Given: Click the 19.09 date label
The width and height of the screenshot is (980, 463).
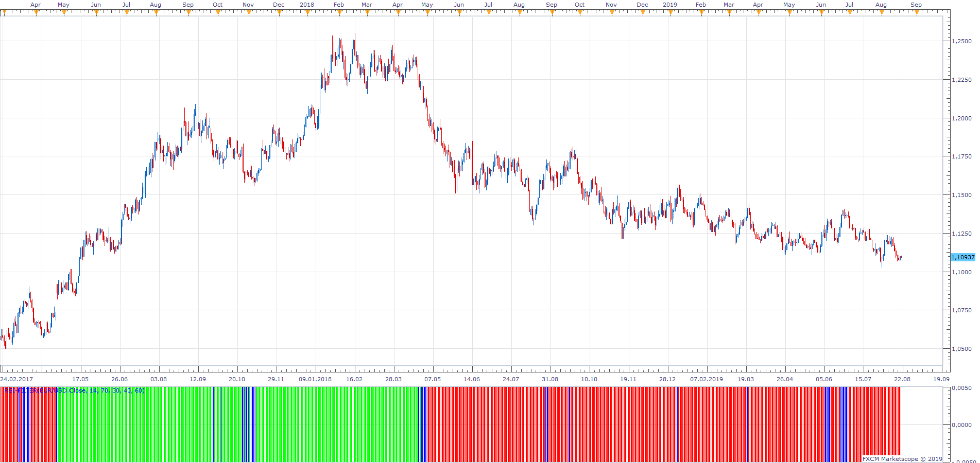Looking at the screenshot, I should (941, 379).
